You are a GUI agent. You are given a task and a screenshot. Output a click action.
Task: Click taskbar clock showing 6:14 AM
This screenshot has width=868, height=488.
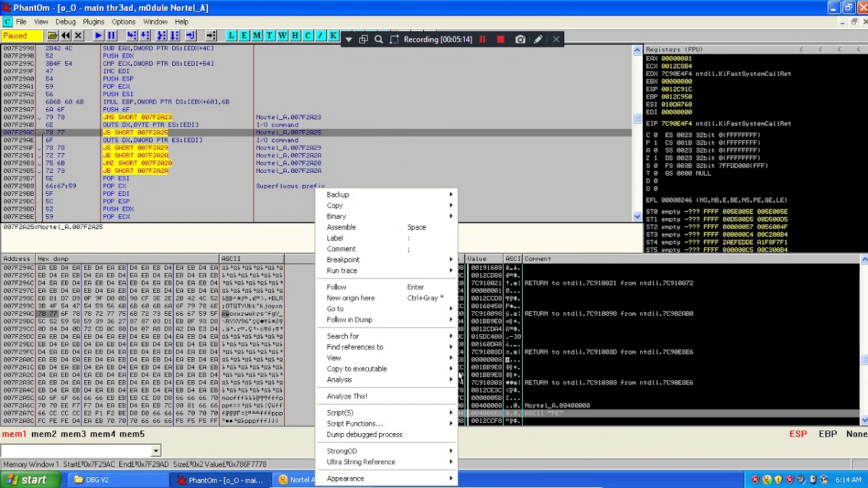848,480
